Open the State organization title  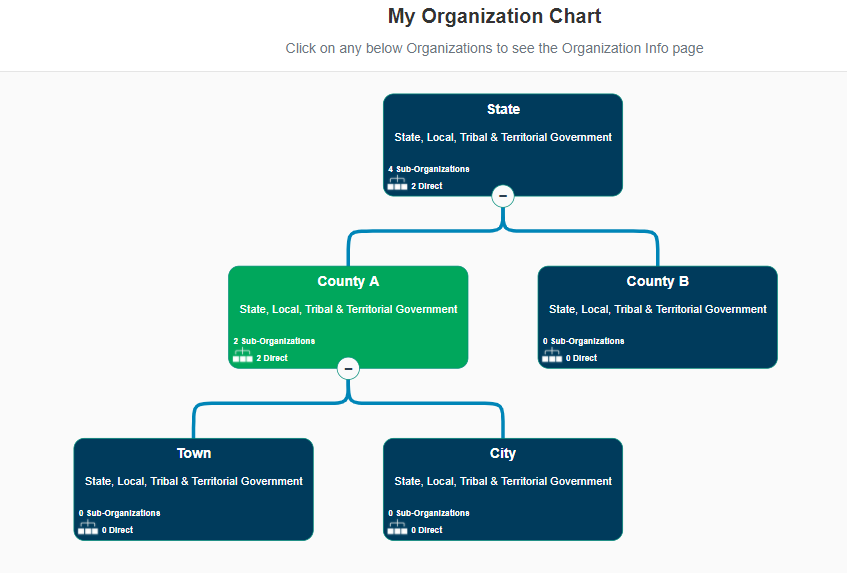pos(503,109)
